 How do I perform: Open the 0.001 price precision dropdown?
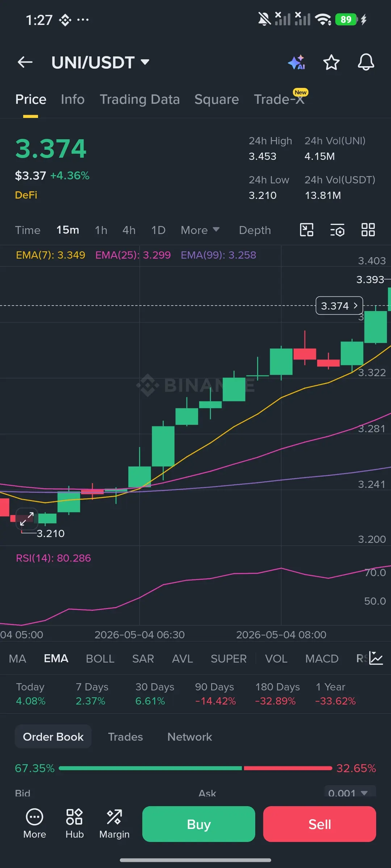[x=350, y=792]
